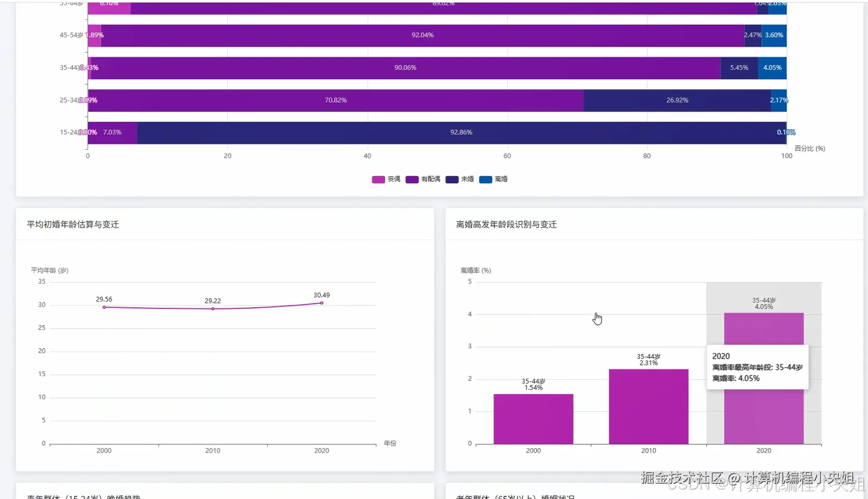This screenshot has height=499, width=868.
Task: Click the 平均年龄 (岁) axis title
Action: click(50, 271)
